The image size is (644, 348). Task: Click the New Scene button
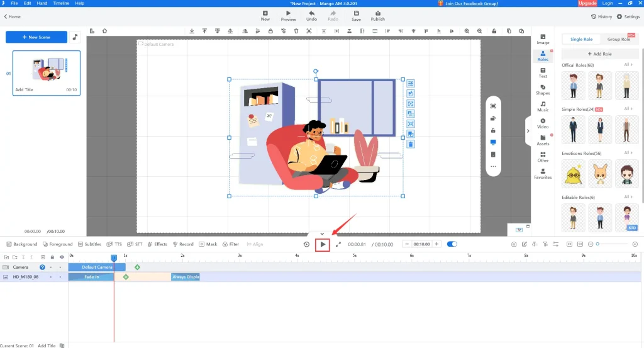pos(36,37)
